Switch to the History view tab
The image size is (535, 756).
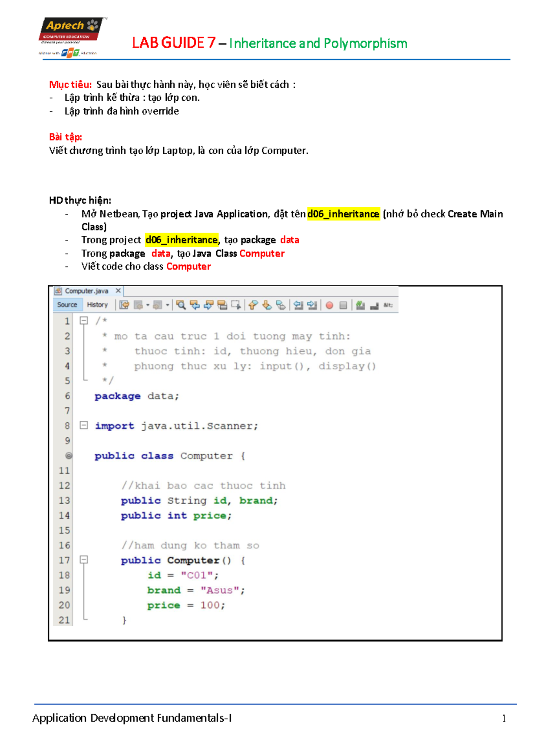click(x=97, y=305)
